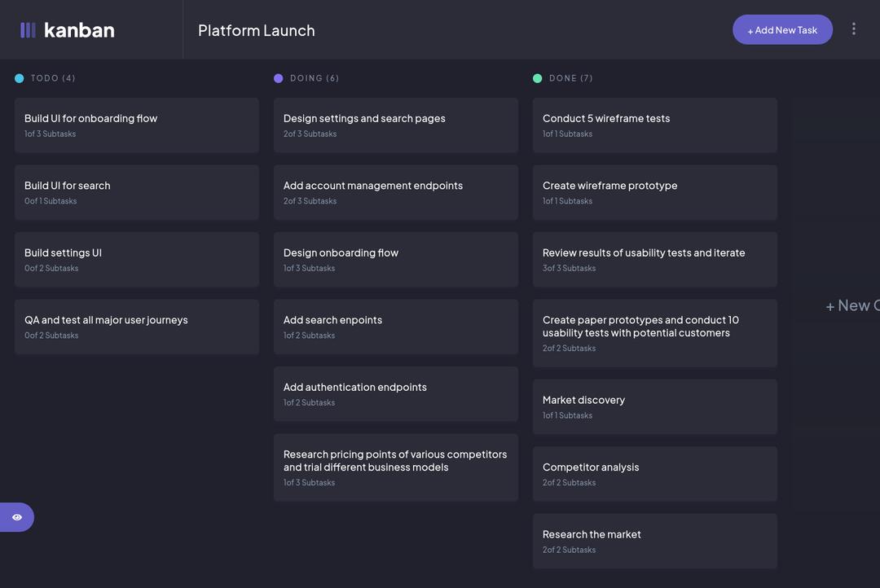Open the three-dot board options menu
The height and width of the screenshot is (588, 880).
(853, 29)
